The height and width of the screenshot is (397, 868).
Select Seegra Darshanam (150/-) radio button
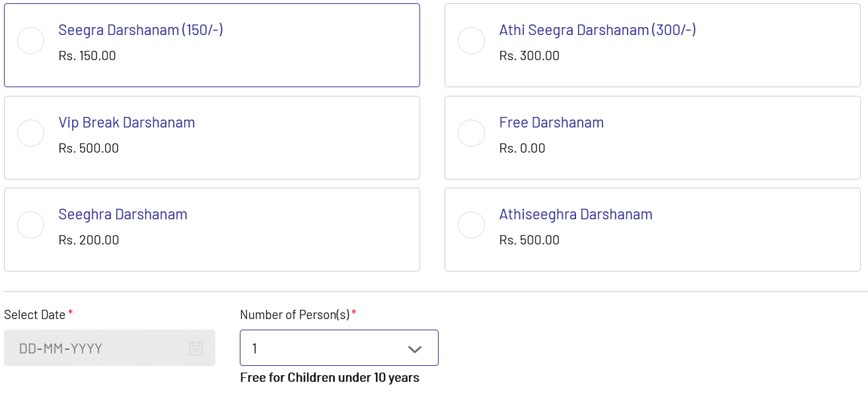coord(30,41)
